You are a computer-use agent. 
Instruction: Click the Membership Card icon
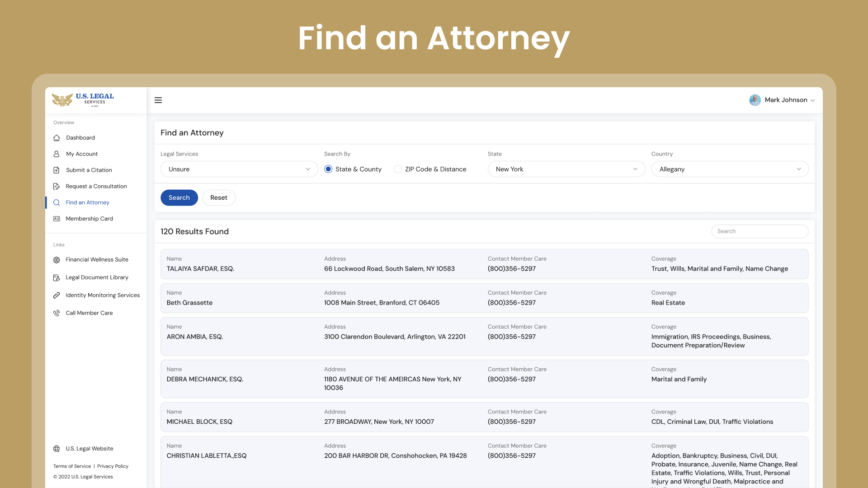click(x=57, y=219)
